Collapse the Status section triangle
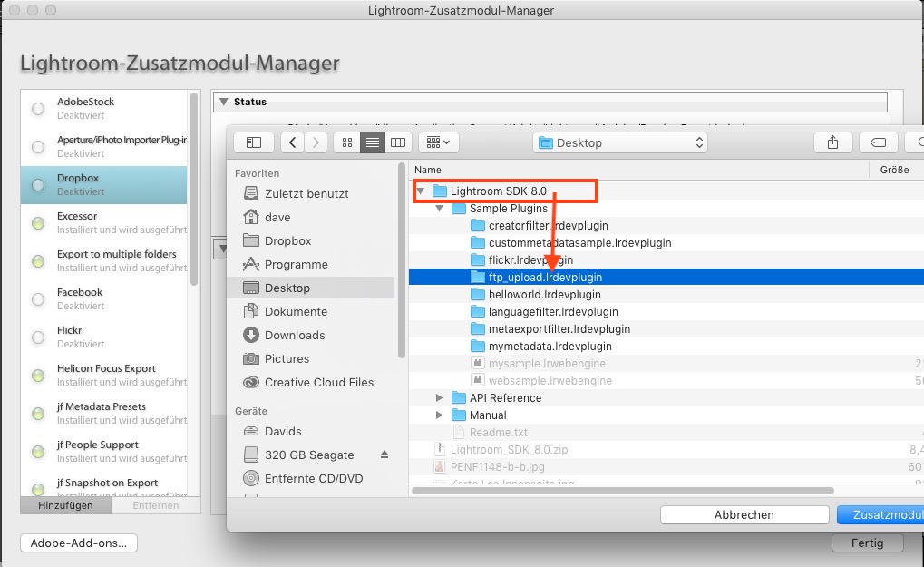Viewport: 924px width, 567px height. [x=223, y=102]
